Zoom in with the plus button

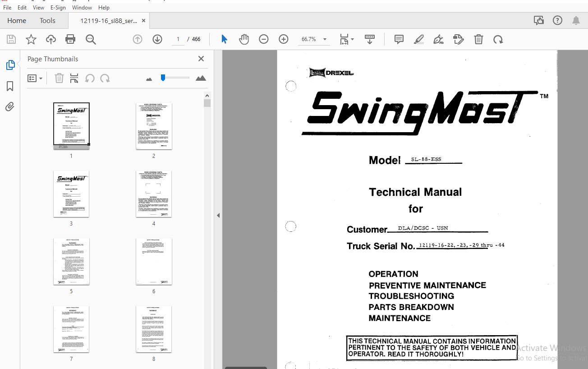point(284,39)
